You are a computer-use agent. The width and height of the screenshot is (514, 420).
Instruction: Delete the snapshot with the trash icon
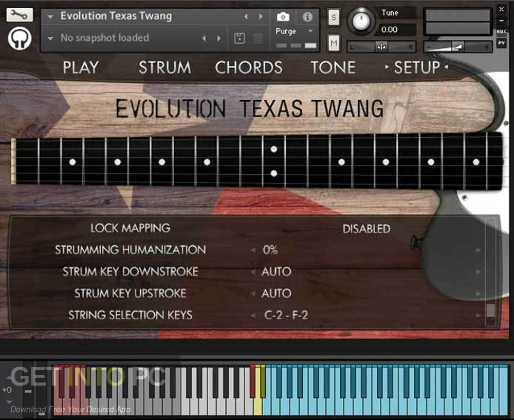coord(259,39)
